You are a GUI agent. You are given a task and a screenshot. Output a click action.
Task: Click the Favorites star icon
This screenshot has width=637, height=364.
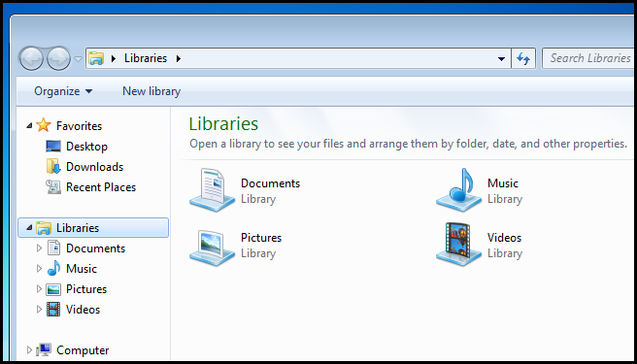tap(44, 125)
